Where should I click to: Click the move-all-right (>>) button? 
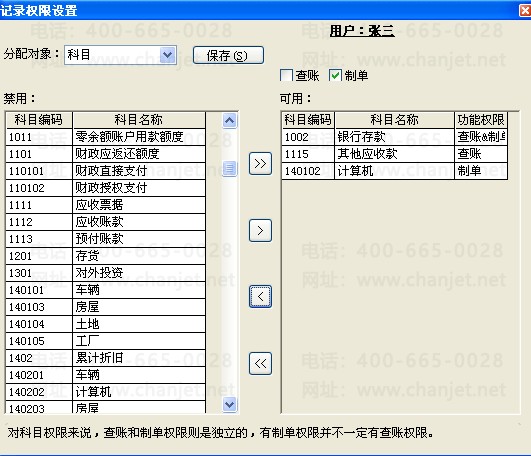pos(260,164)
